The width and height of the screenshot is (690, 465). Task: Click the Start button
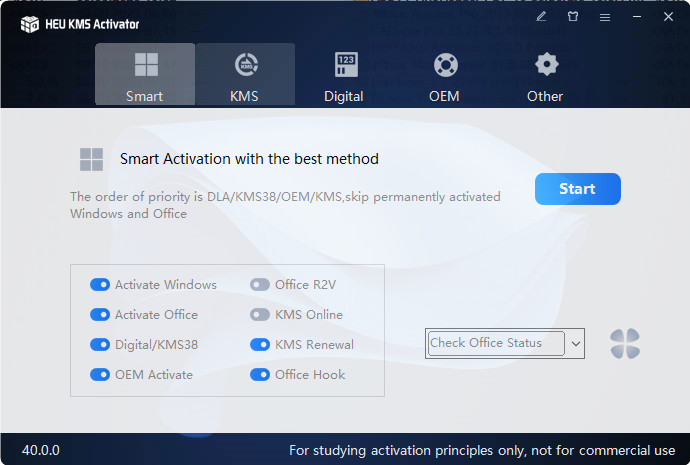(x=578, y=189)
